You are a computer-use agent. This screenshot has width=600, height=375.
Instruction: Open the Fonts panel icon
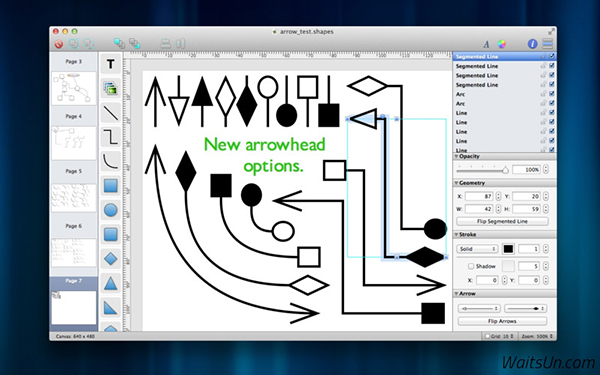tap(486, 44)
